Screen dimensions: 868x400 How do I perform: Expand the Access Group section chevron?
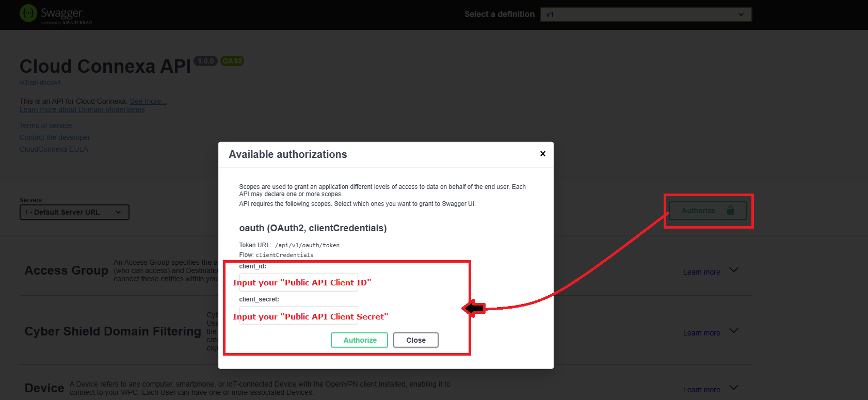coord(733,270)
